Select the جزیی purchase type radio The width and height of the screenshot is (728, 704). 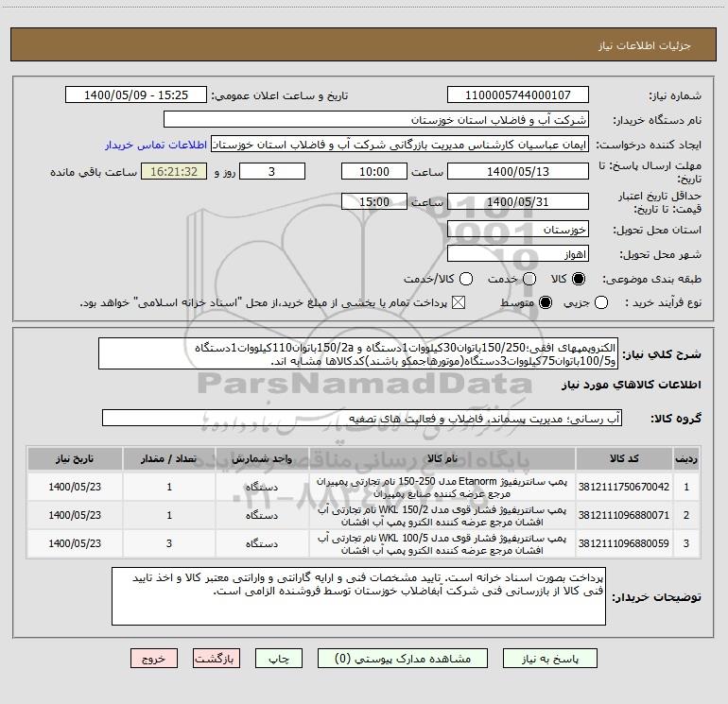click(600, 302)
